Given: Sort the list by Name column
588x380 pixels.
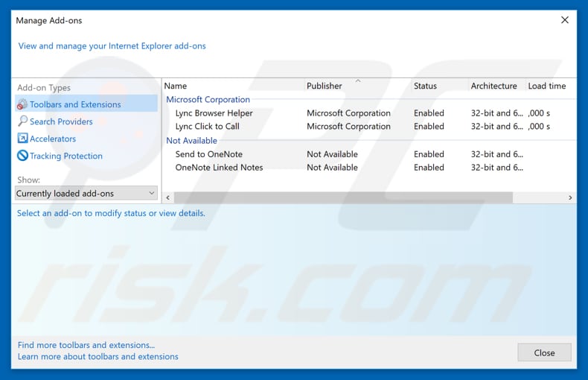Looking at the screenshot, I should coord(176,86).
